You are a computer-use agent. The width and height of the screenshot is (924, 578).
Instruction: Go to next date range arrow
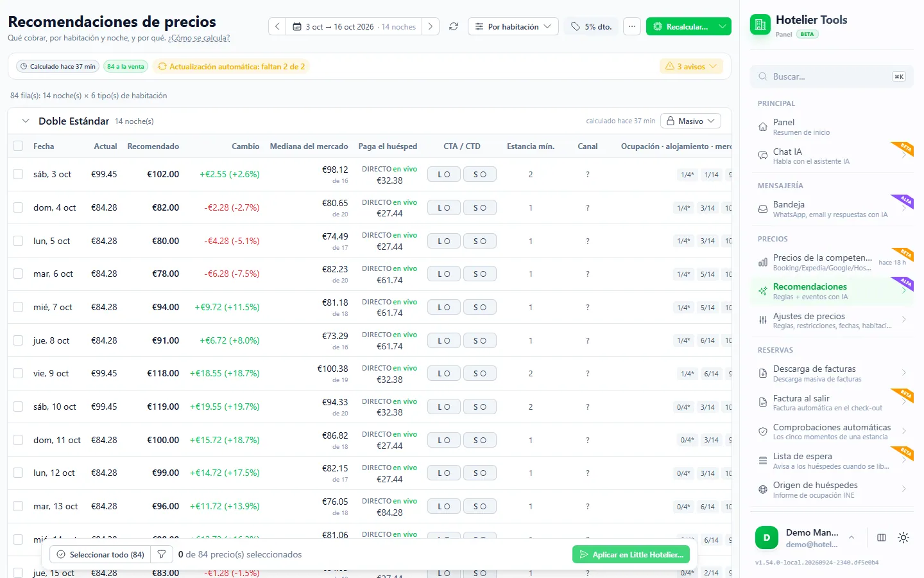coord(431,26)
